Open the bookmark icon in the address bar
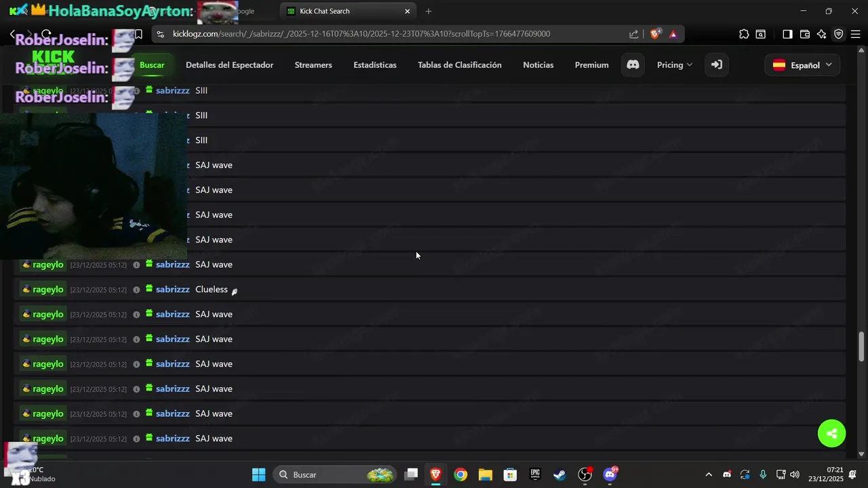 coord(138,34)
